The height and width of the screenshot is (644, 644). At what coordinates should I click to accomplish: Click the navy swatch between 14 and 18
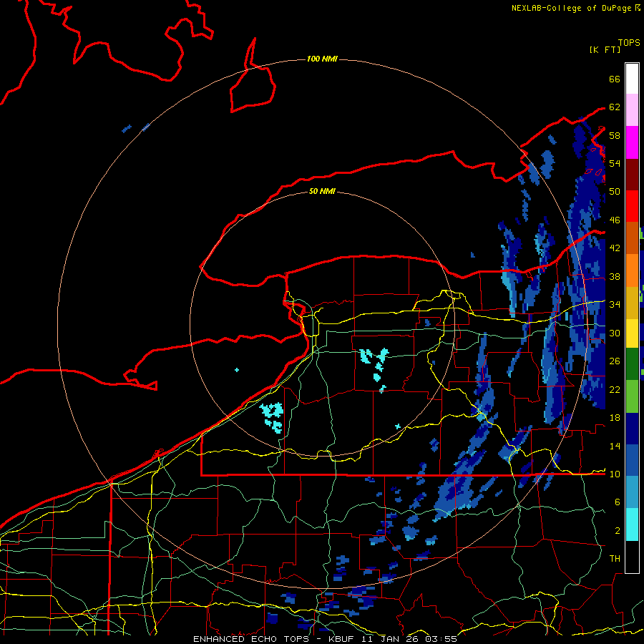(632, 429)
